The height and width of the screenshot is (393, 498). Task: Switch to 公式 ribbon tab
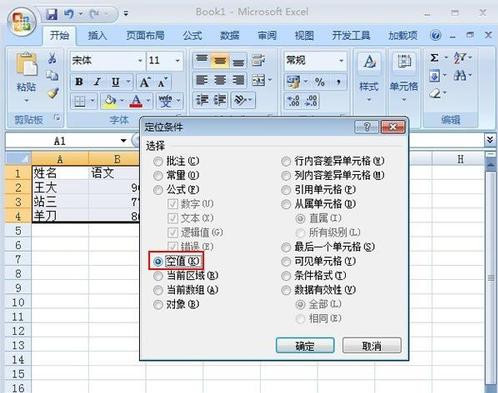[192, 35]
